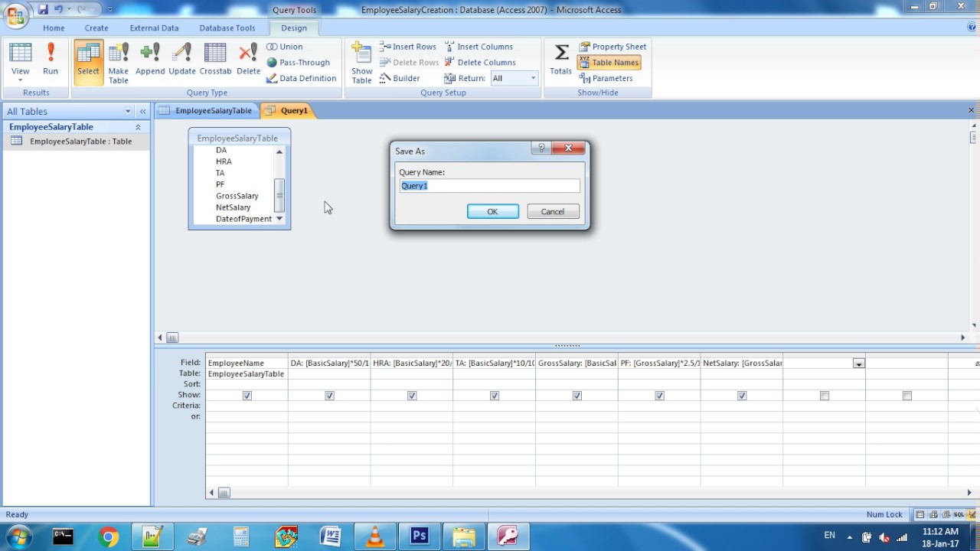Uncheck Show for TA column
This screenshot has height=551, width=980.
click(x=495, y=396)
